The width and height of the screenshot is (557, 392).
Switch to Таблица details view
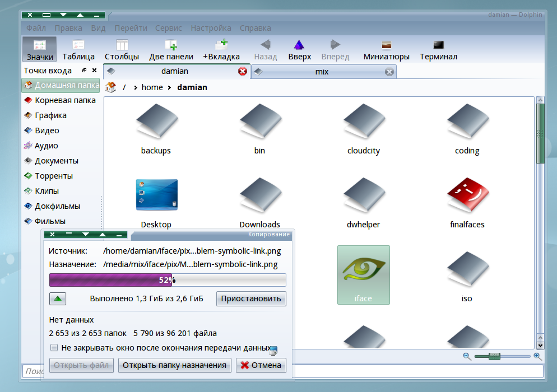[78, 49]
